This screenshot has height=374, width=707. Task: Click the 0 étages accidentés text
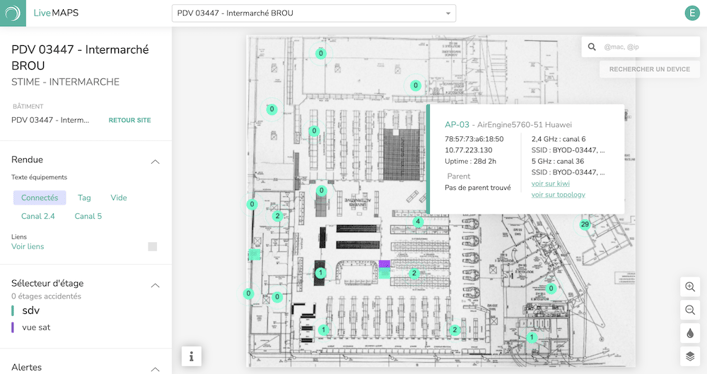(x=46, y=296)
